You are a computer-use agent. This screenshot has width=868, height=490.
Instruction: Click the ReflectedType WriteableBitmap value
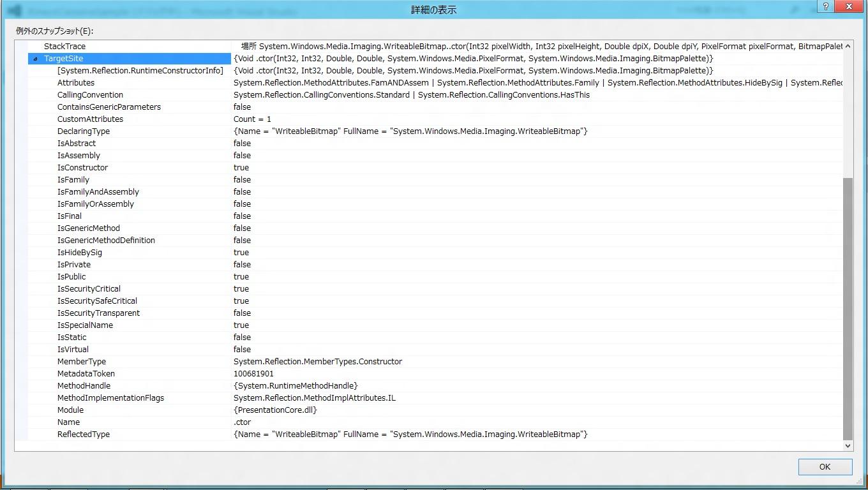410,434
